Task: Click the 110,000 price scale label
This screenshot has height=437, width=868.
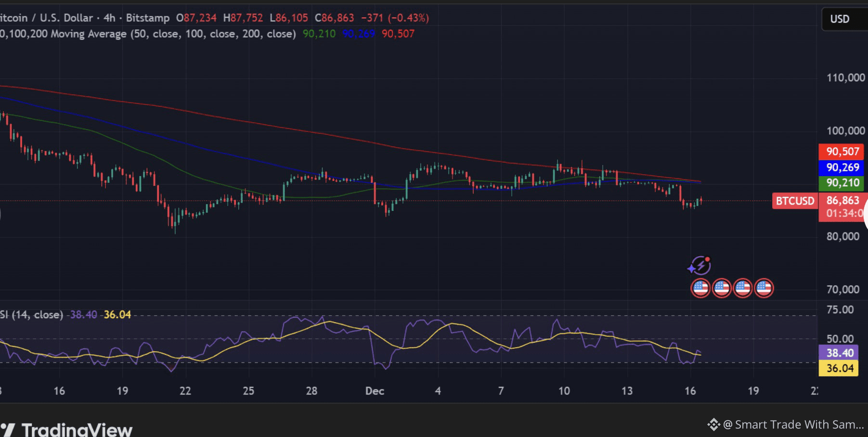Action: click(846, 77)
